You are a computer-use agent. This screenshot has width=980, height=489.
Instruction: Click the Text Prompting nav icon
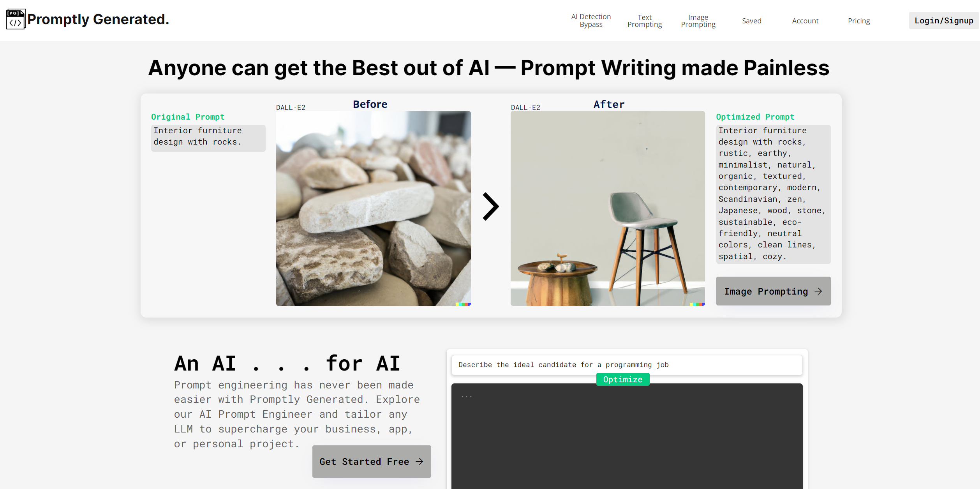(644, 20)
